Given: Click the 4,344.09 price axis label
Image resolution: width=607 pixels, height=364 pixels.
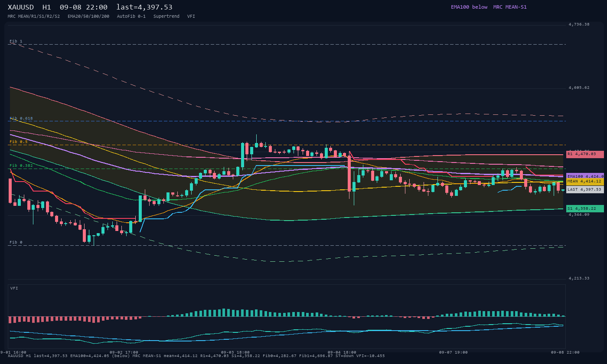Looking at the screenshot, I should [579, 214].
